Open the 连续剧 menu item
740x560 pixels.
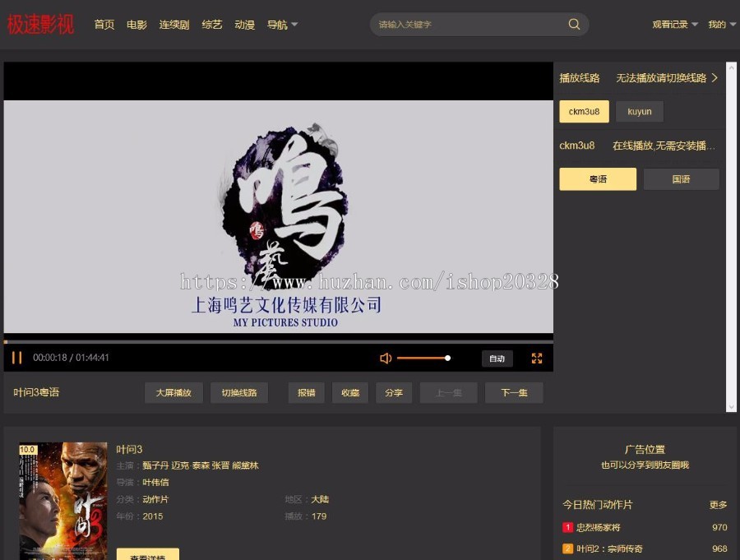point(174,25)
